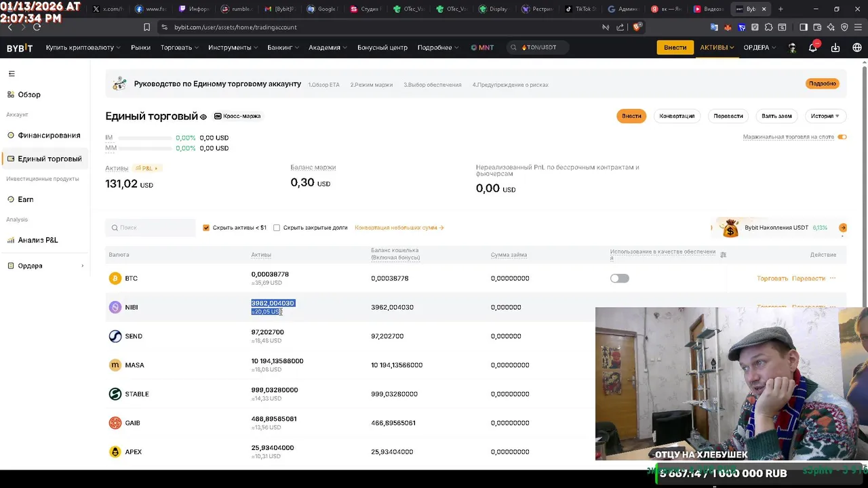Open the language globe icon
This screenshot has width=868, height=488.
[857, 47]
